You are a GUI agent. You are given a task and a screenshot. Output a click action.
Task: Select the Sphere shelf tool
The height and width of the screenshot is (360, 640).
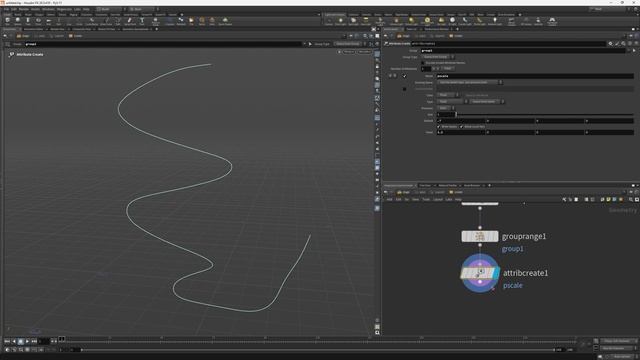point(18,21)
